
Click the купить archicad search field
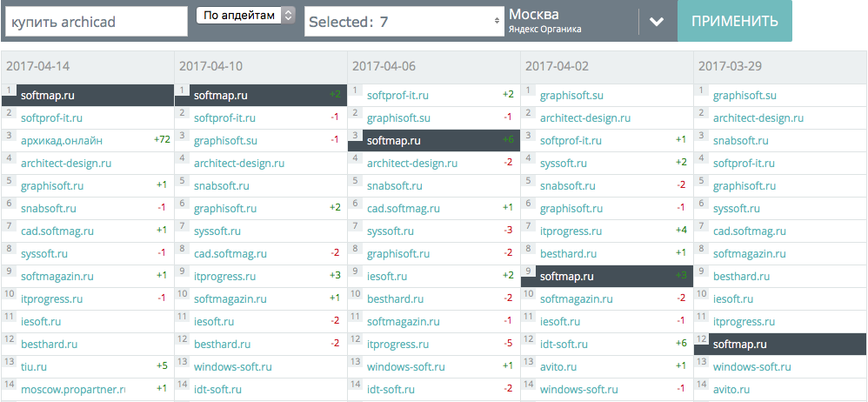click(96, 22)
